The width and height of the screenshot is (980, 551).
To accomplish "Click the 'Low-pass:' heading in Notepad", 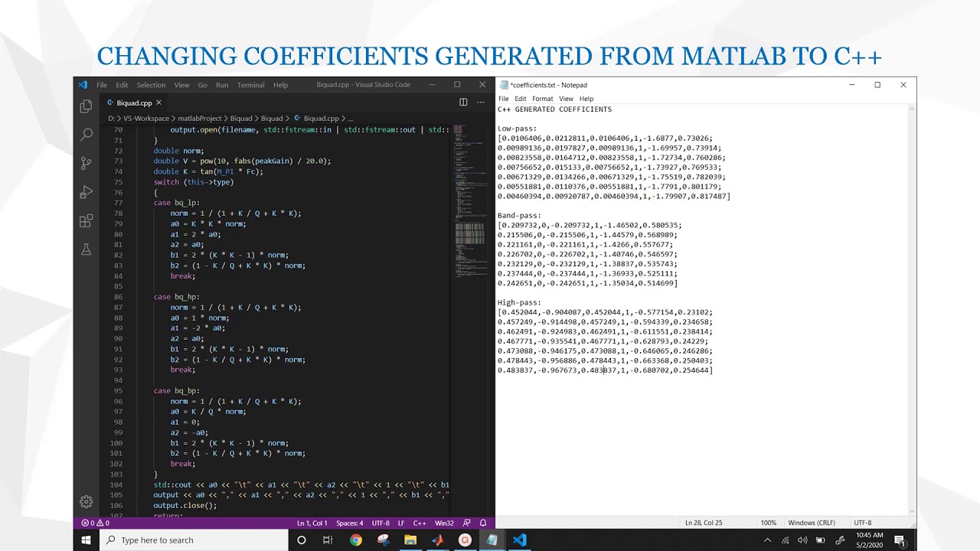I will (x=518, y=129).
